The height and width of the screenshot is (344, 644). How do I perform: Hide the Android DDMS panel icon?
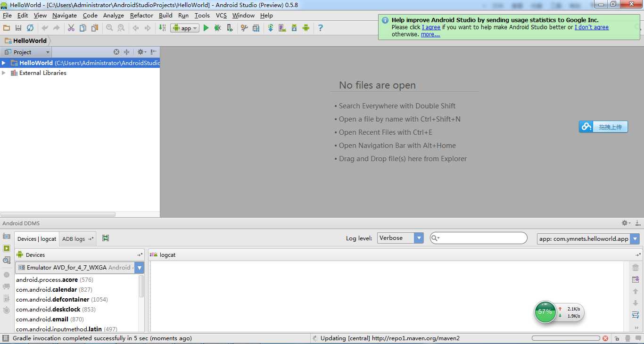(638, 223)
